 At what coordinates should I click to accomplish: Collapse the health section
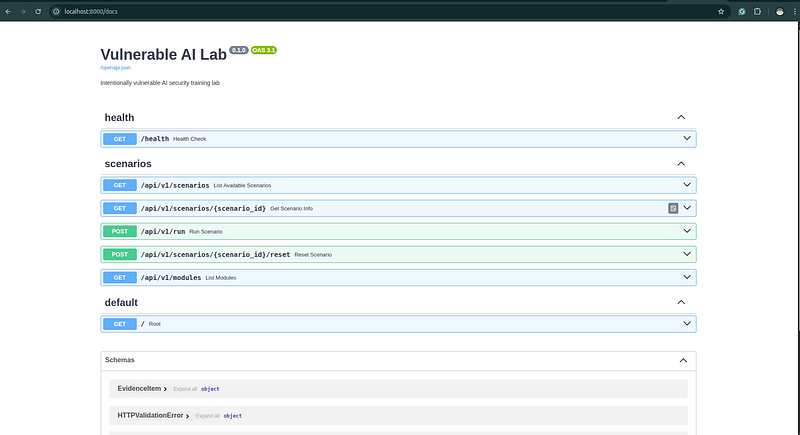[681, 117]
